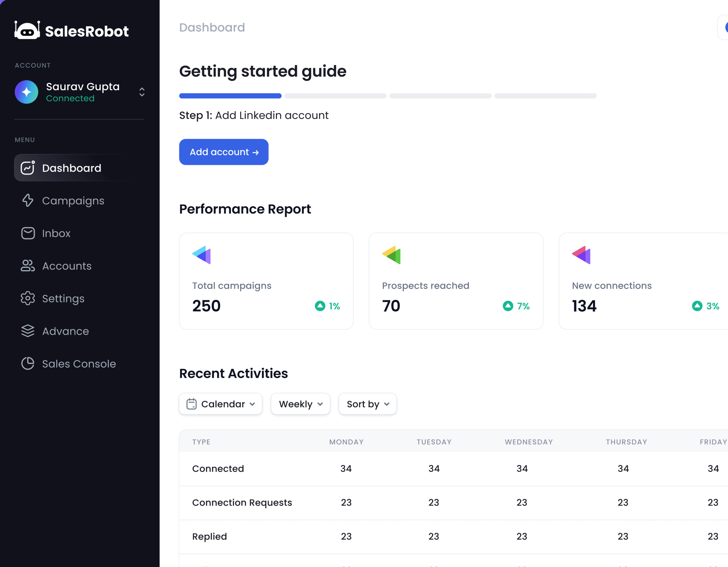Click the calendar icon in the Calendar filter
Viewport: 728px width, 567px height.
pyautogui.click(x=191, y=404)
